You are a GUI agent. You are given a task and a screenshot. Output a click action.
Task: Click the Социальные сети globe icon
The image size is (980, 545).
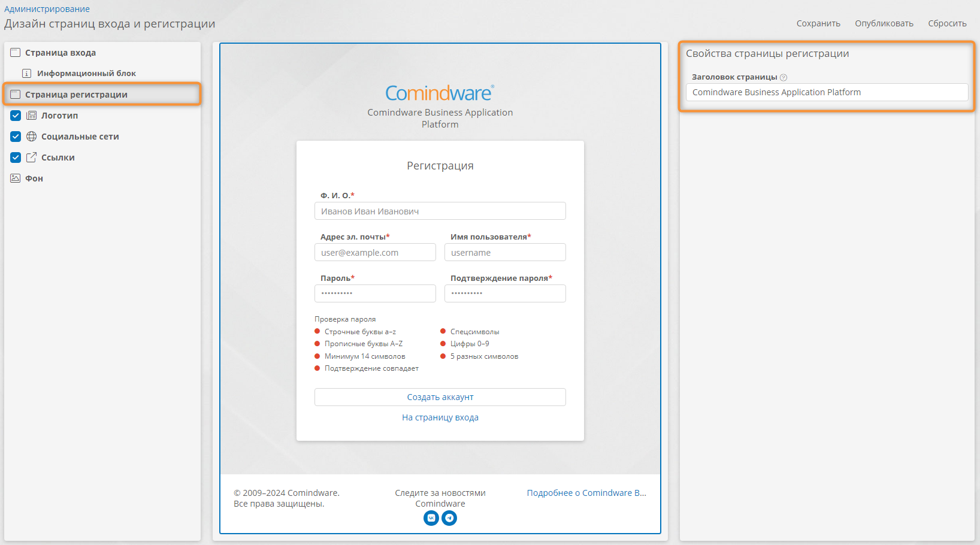pyautogui.click(x=32, y=137)
